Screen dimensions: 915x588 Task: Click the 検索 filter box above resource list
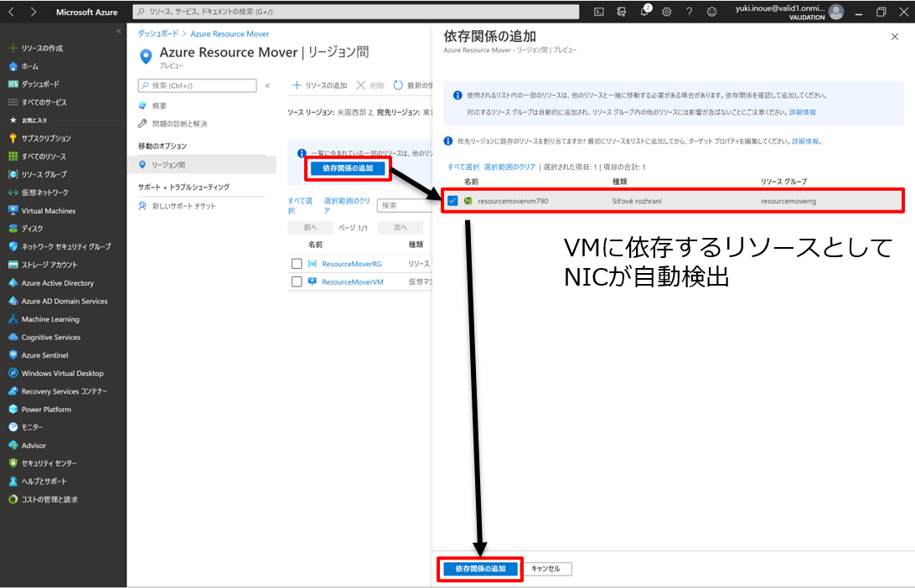coord(405,205)
